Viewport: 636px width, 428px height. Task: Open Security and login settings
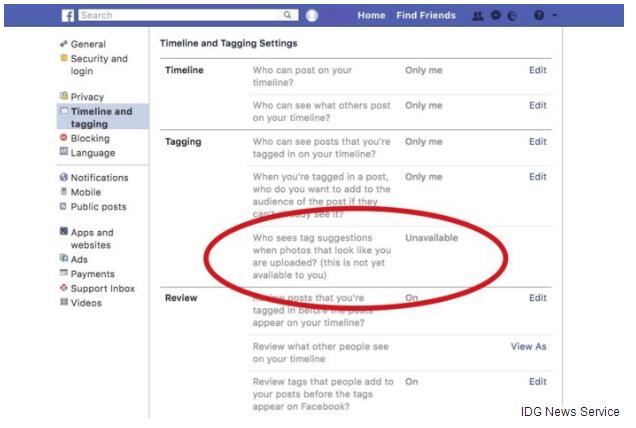pos(99,65)
